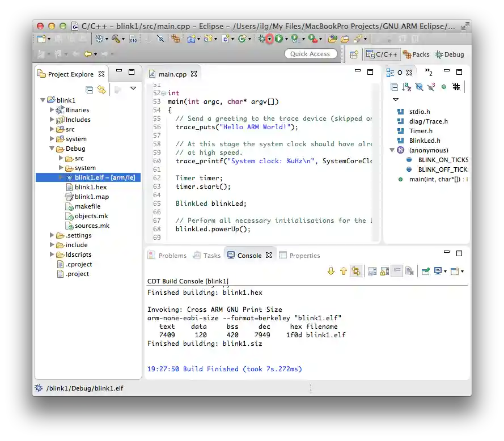Toggle Scroll Lock in the Console view
504x441 pixels.
[383, 271]
